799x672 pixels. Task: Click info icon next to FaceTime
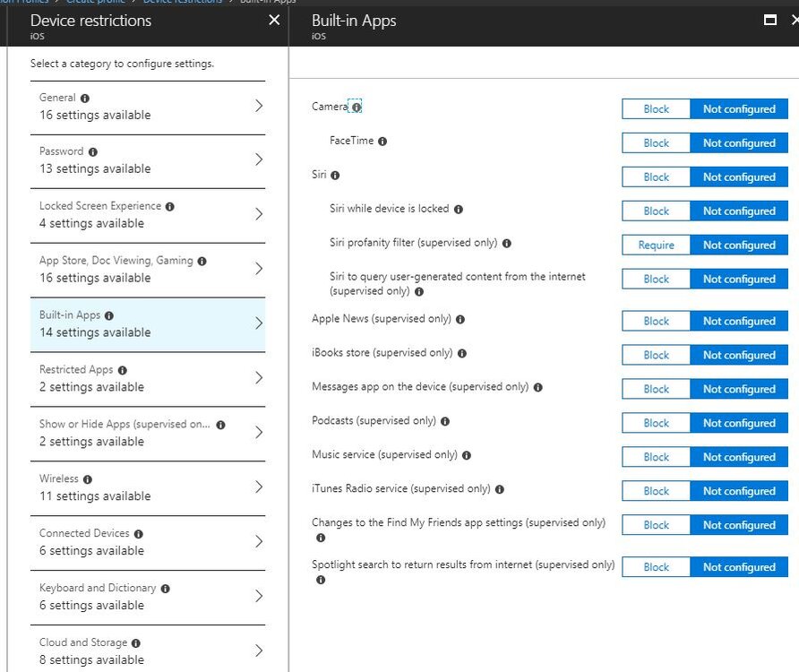(x=382, y=142)
